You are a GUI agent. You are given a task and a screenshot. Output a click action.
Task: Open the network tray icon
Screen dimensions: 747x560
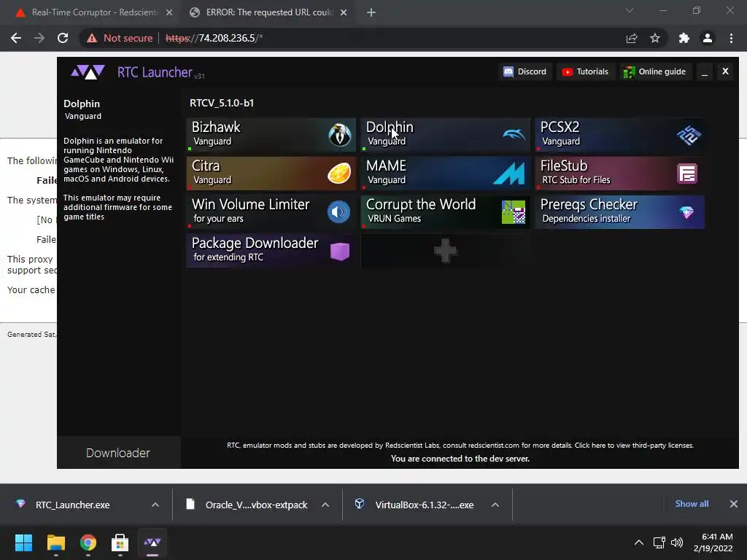[659, 542]
